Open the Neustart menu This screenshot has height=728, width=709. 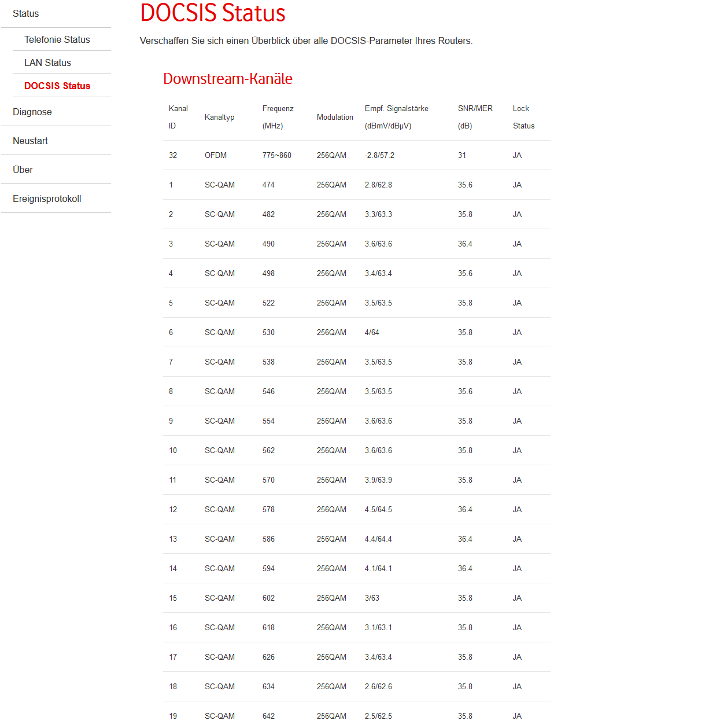30,141
